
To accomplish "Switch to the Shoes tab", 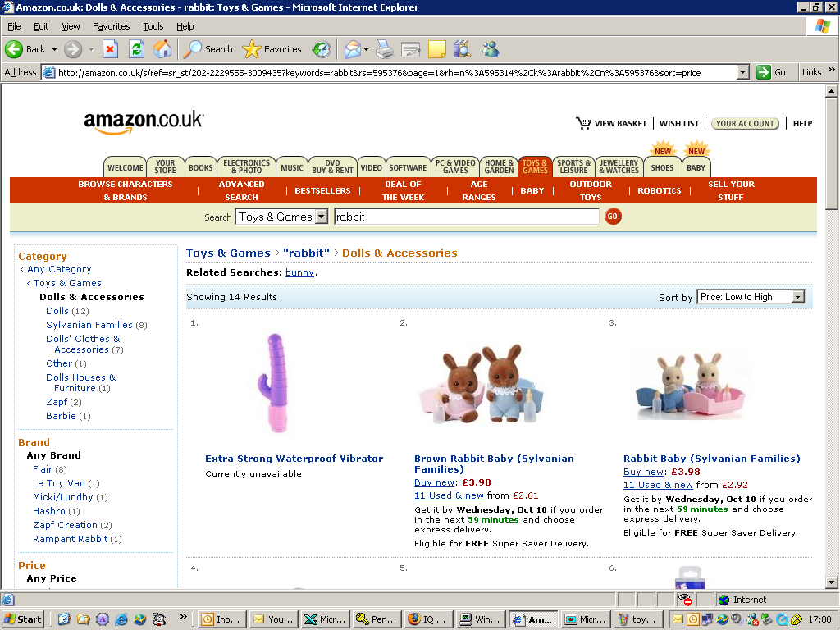I will [x=662, y=167].
